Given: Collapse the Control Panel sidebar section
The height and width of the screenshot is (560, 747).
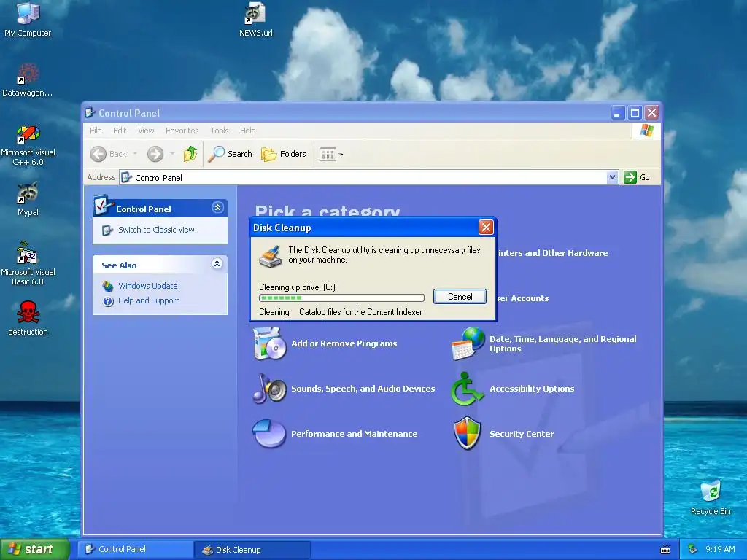Looking at the screenshot, I should click(x=217, y=208).
